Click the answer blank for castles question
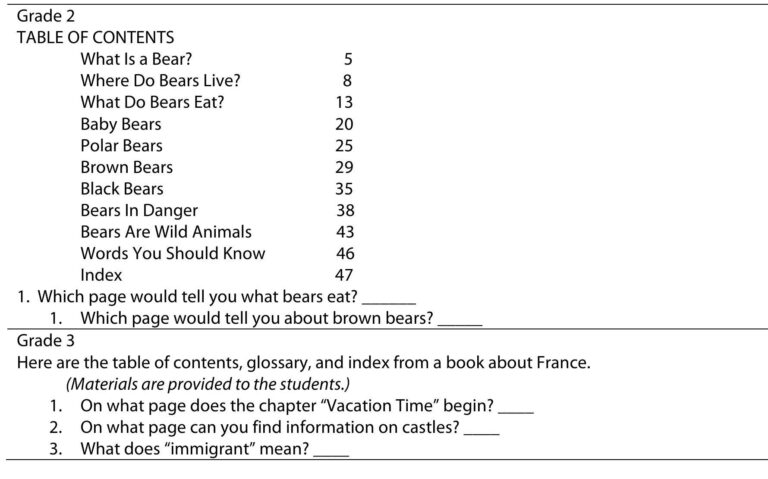This screenshot has height=479, width=768. tap(481, 431)
